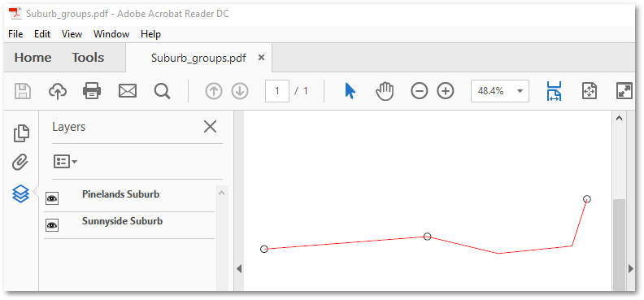644x300 pixels.
Task: Open the Find text magnifier icon
Action: 163,91
